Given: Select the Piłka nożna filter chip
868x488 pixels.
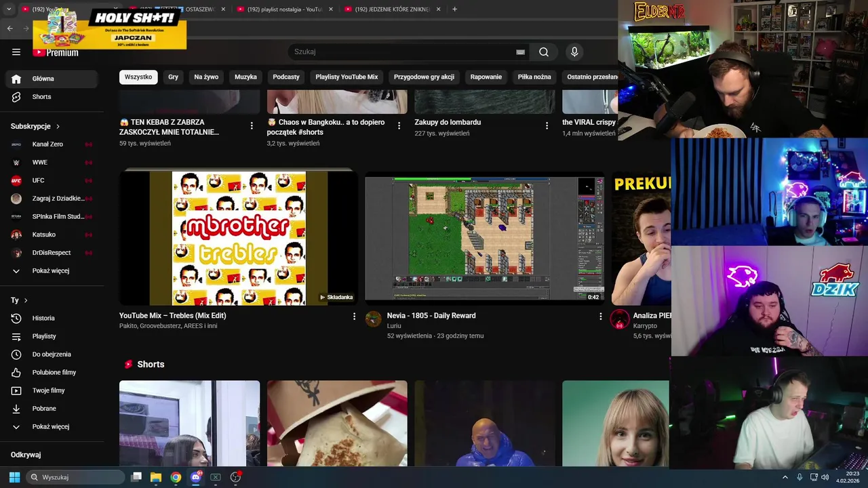Looking at the screenshot, I should (x=534, y=77).
